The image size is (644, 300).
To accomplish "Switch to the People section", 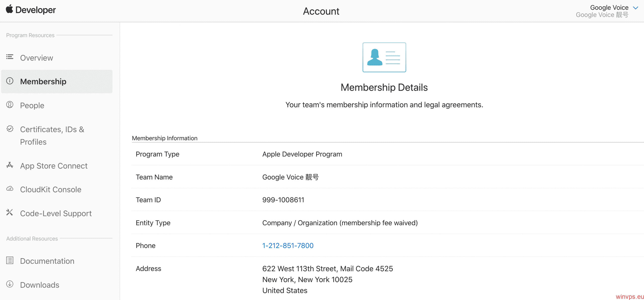I will [x=32, y=105].
